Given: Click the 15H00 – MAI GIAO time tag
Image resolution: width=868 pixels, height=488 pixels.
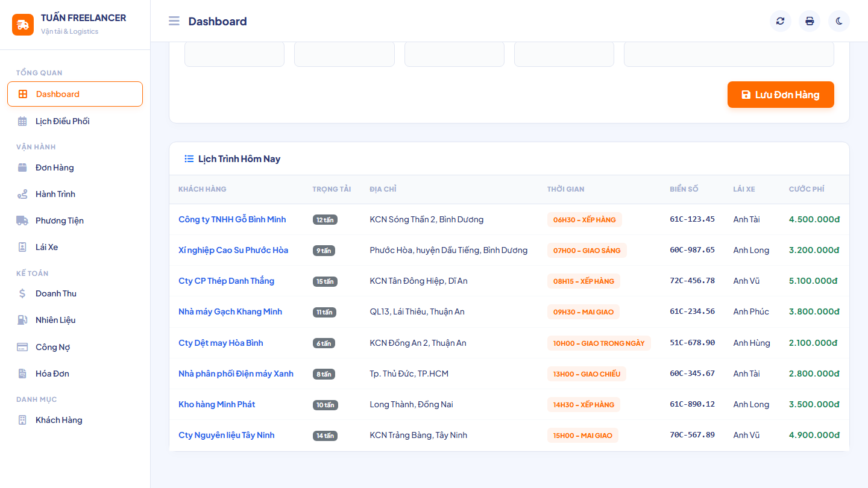Looking at the screenshot, I should [583, 436].
